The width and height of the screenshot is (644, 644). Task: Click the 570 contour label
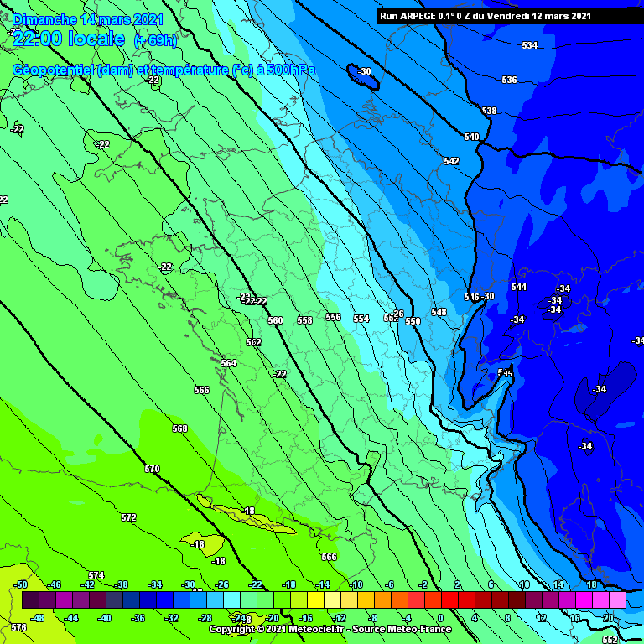(x=152, y=469)
